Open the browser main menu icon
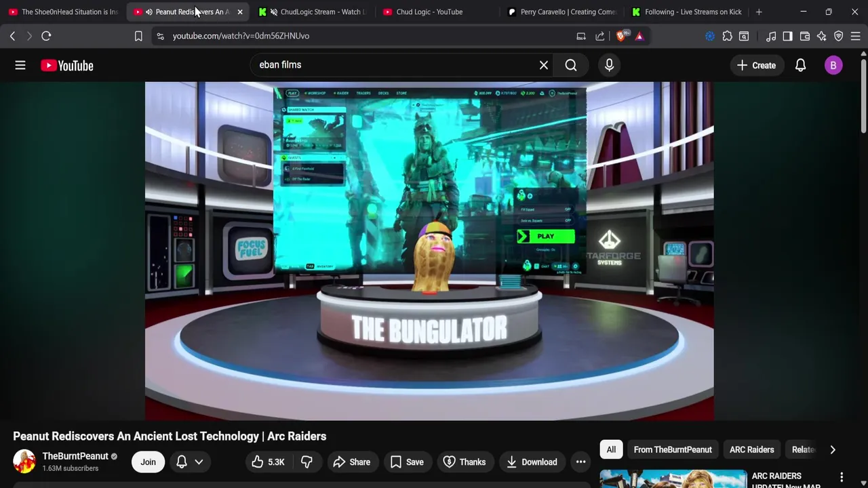 855,36
